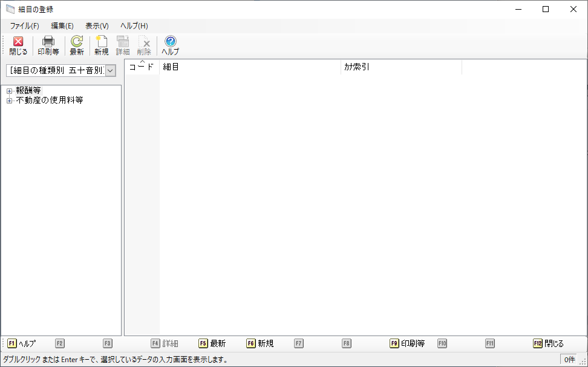Expand the 不動産の使用料等 tree node
Image resolution: width=588 pixels, height=367 pixels.
9,101
